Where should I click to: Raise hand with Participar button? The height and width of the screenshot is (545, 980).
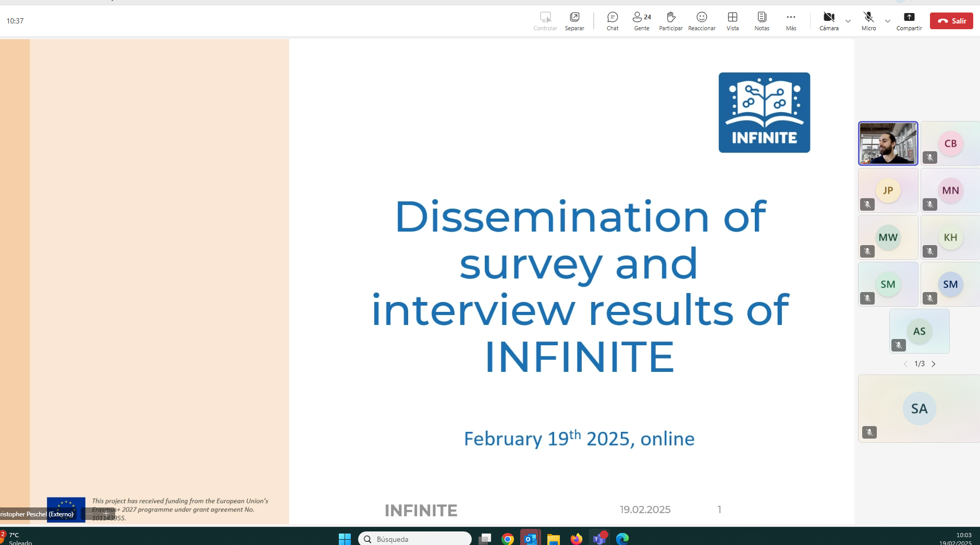[671, 21]
